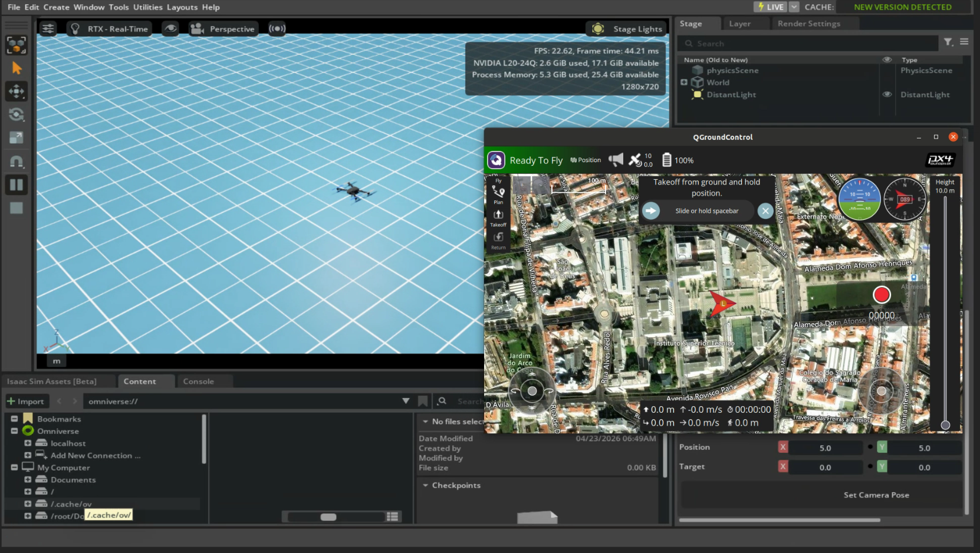This screenshot has height=553, width=980.
Task: Switch to the Isaac Sim Assets [Beta] tab
Action: [52, 381]
